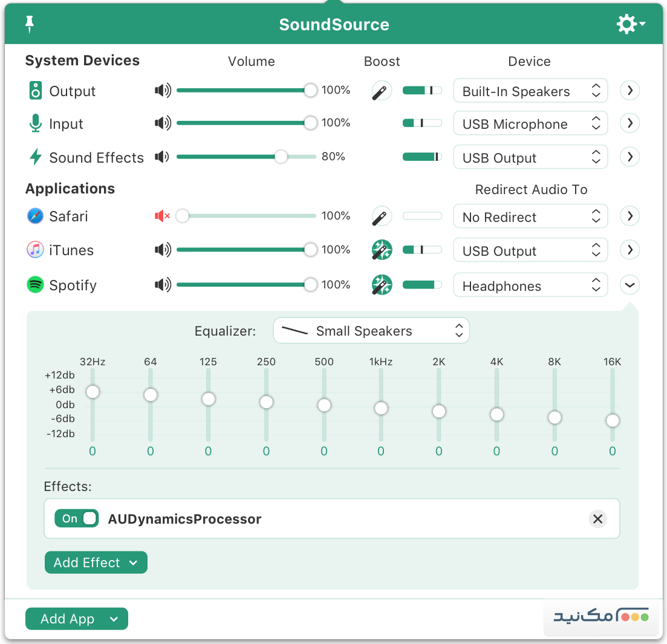Turn off the AUDynamicsProcessor effect
This screenshot has height=644, width=667.
point(76,518)
